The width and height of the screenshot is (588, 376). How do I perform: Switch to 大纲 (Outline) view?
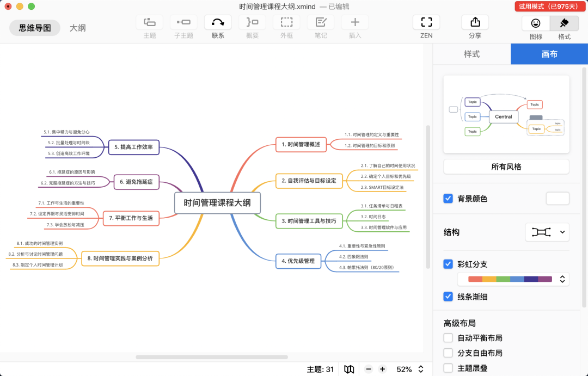click(78, 28)
